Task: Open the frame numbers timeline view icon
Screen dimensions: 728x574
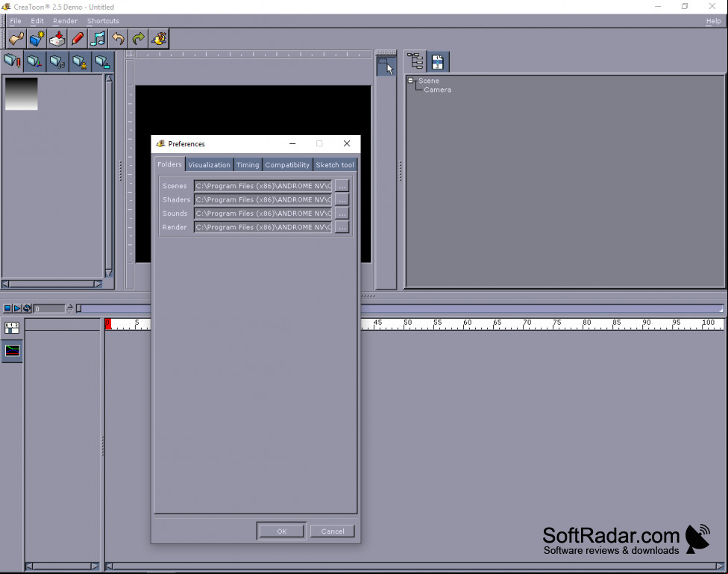Action: tap(12, 328)
